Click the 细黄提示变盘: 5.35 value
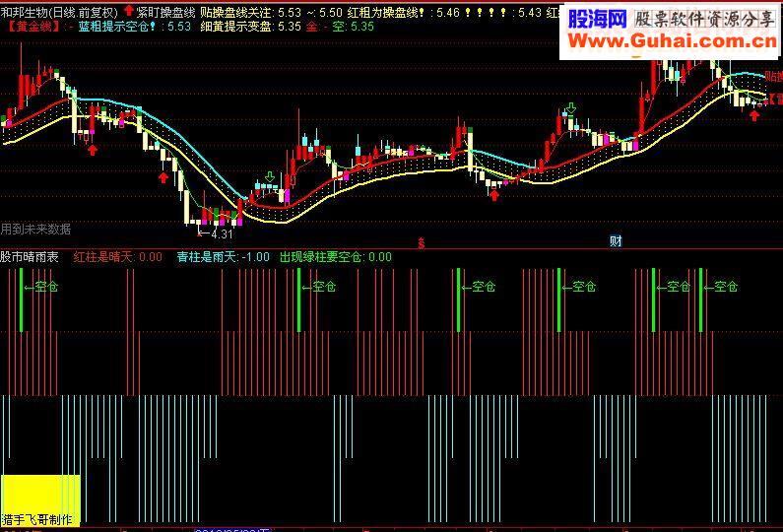Screen dimensions: 783x532 tap(251, 27)
